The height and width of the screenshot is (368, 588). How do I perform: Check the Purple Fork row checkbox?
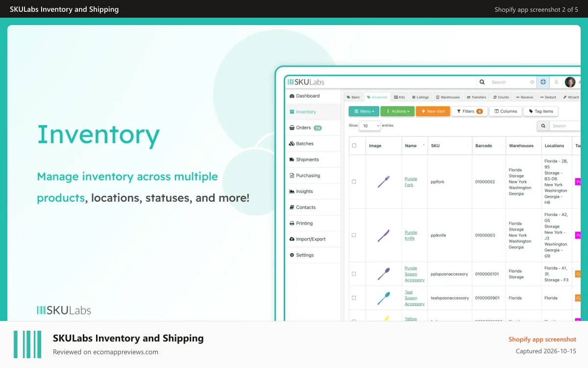[x=354, y=182]
